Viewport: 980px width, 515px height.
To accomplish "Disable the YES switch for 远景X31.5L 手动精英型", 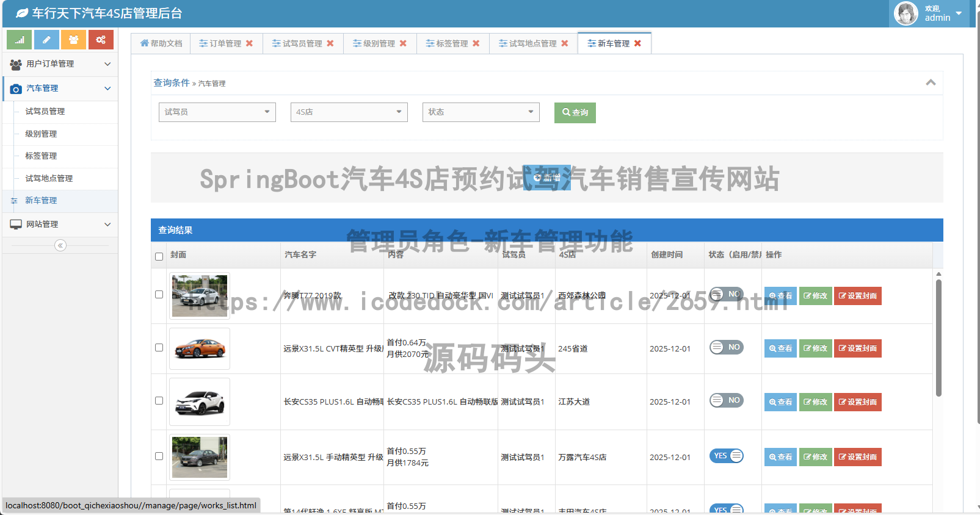I will click(726, 456).
